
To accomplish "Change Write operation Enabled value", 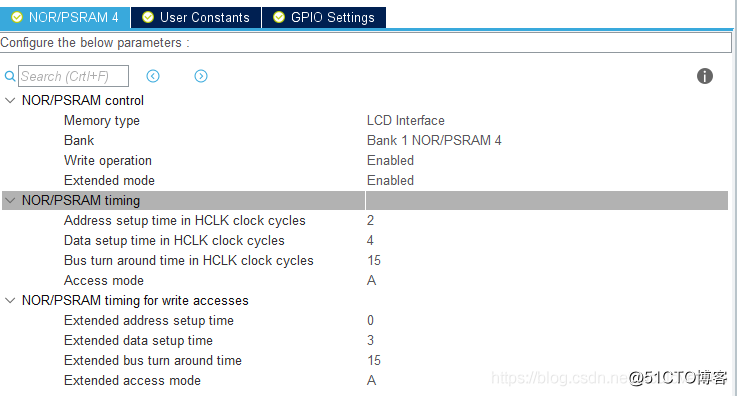I will click(390, 161).
